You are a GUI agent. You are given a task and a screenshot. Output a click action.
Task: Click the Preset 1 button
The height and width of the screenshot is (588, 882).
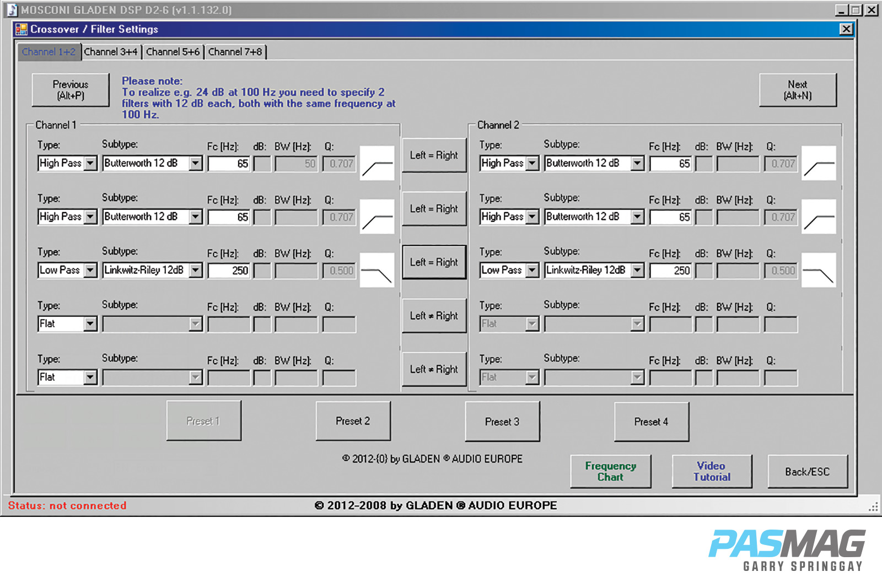pos(203,421)
